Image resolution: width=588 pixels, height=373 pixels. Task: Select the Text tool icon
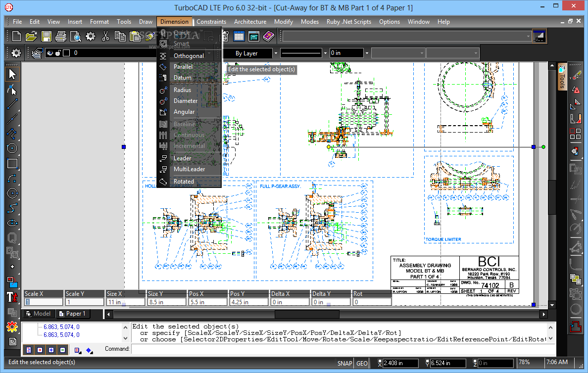point(12,297)
